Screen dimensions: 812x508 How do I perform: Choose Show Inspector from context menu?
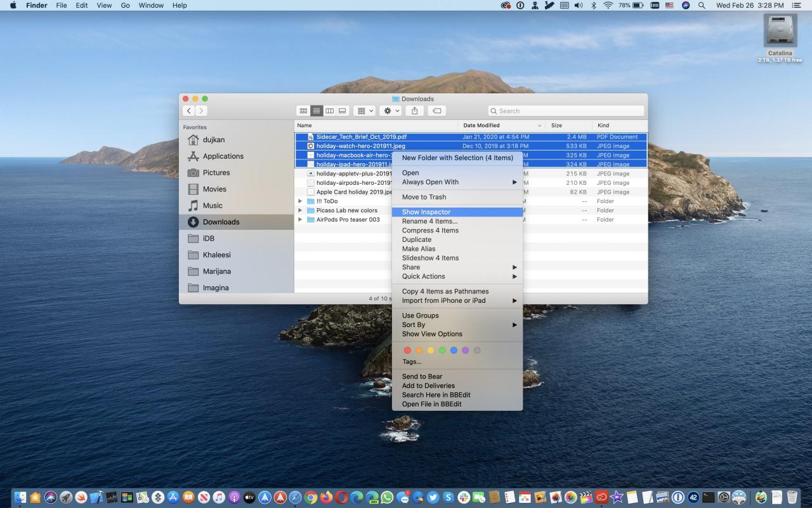pyautogui.click(x=426, y=212)
